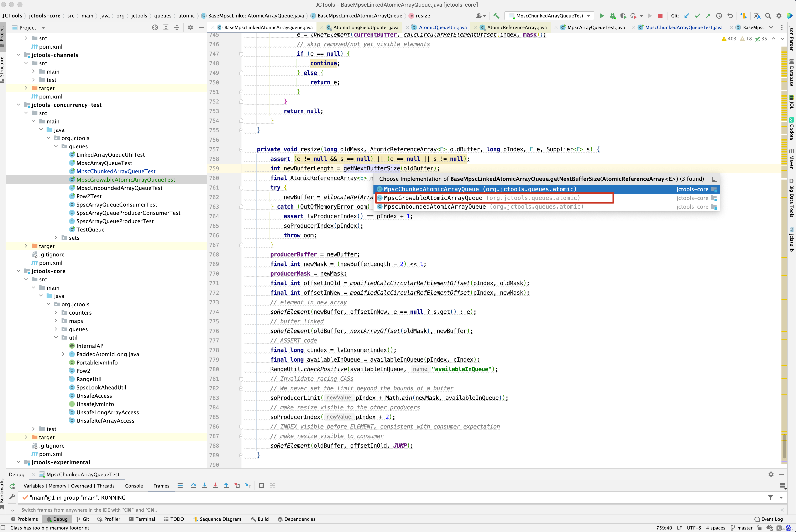
Task: Click the master branch widget
Action: click(742, 528)
